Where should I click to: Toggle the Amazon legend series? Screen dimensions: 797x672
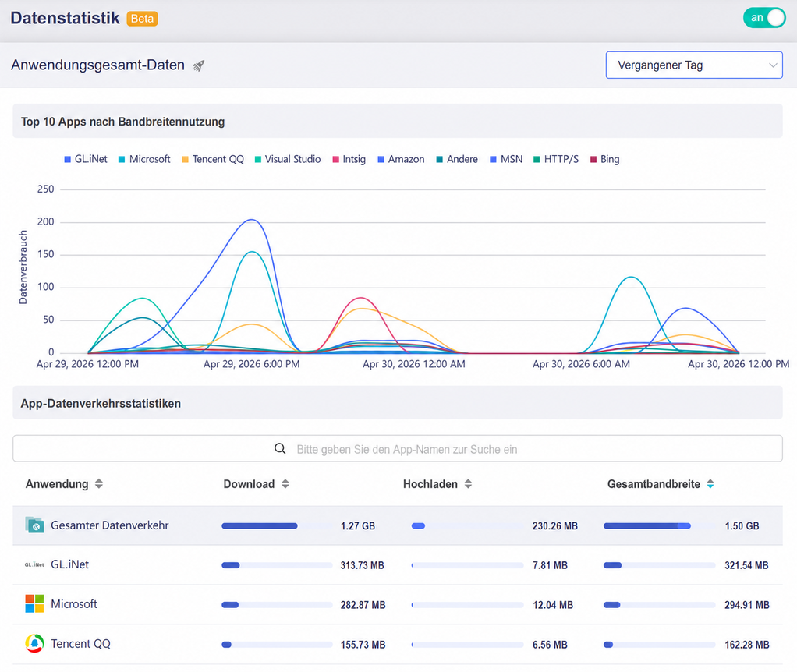pyautogui.click(x=401, y=160)
